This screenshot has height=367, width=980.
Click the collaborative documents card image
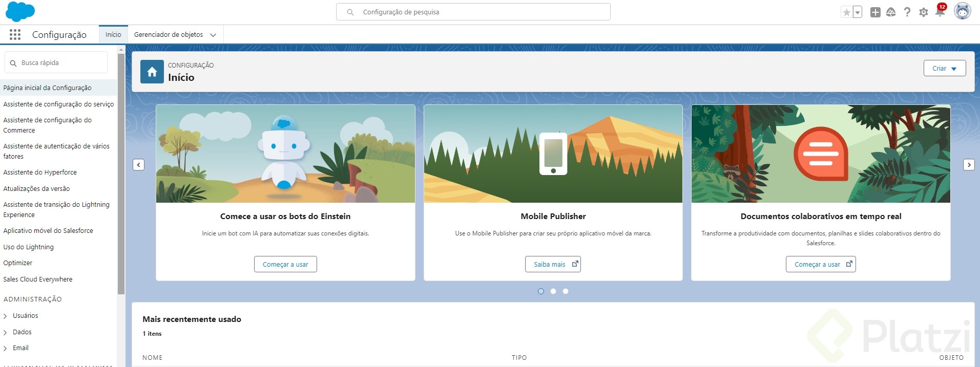pos(821,154)
